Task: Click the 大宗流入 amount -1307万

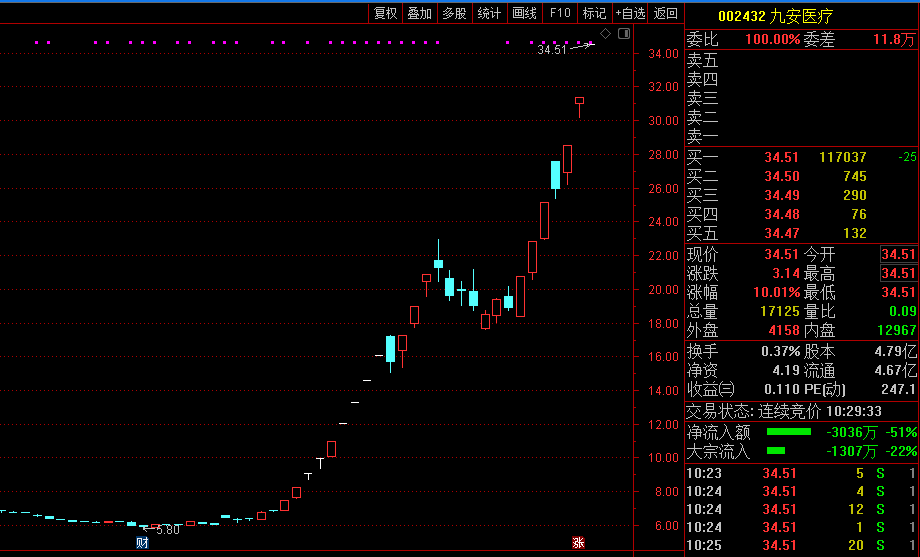Action: pyautogui.click(x=851, y=451)
